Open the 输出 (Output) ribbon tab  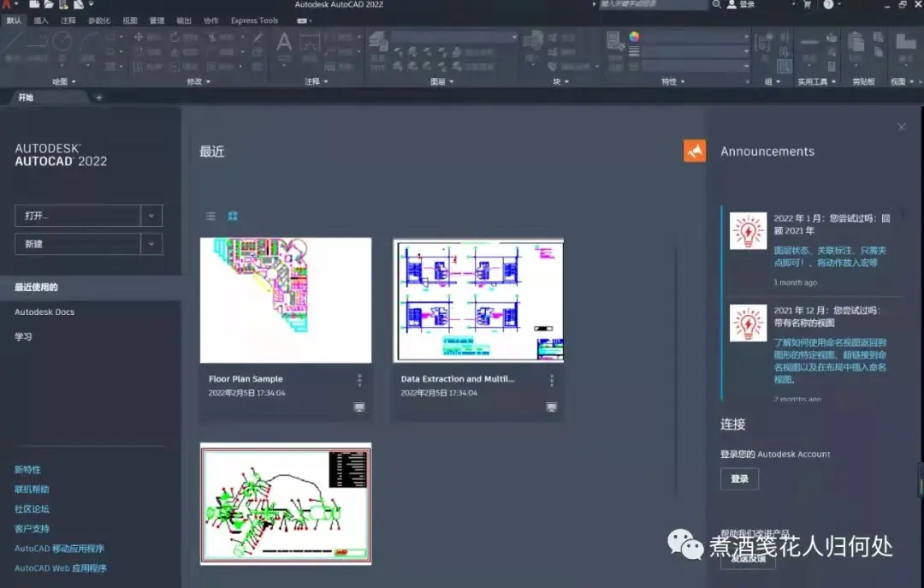pyautogui.click(x=184, y=21)
